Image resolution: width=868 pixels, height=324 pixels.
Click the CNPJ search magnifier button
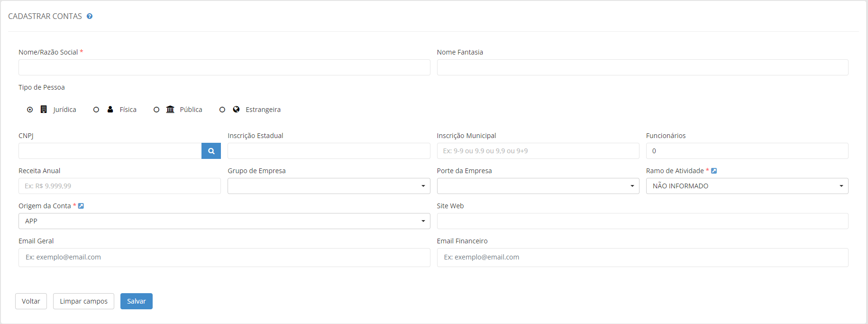click(211, 151)
